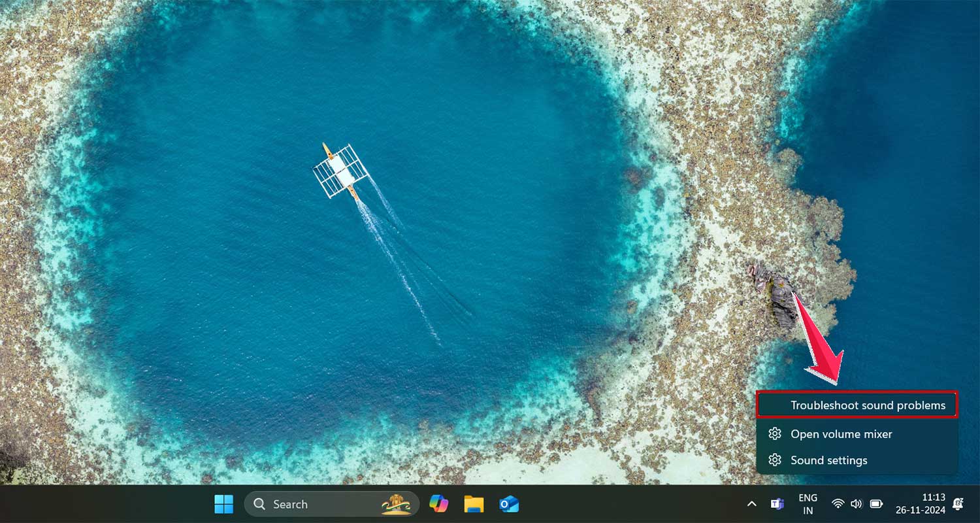Open the Start menu
The width and height of the screenshot is (980, 523).
pos(224,504)
